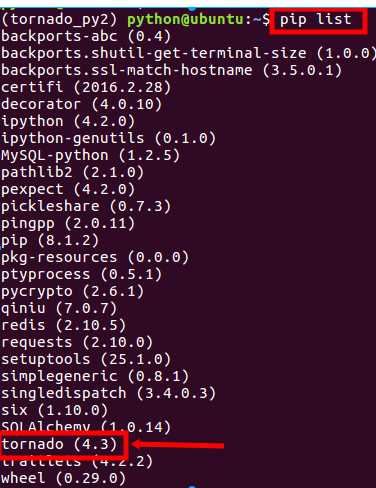Click the red arrow pointing at tornado
The width and height of the screenshot is (376, 488).
(x=178, y=445)
